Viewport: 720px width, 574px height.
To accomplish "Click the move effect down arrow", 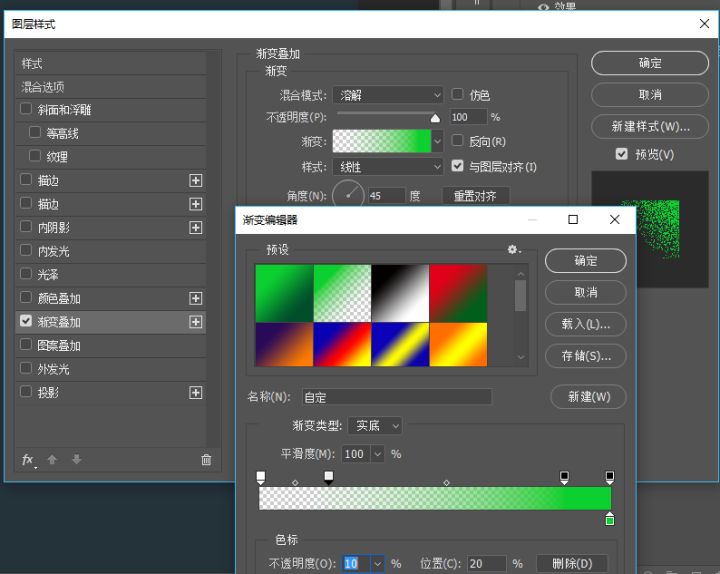I will coord(76,460).
